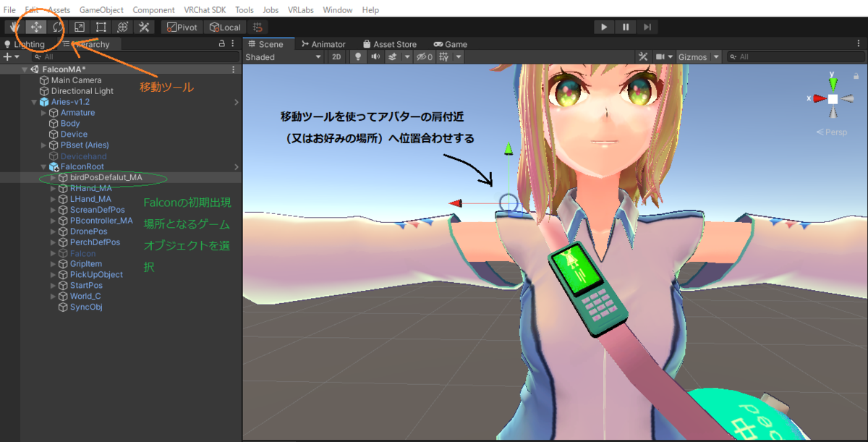The image size is (868, 442).
Task: Toggle 2D view mode
Action: coord(336,56)
